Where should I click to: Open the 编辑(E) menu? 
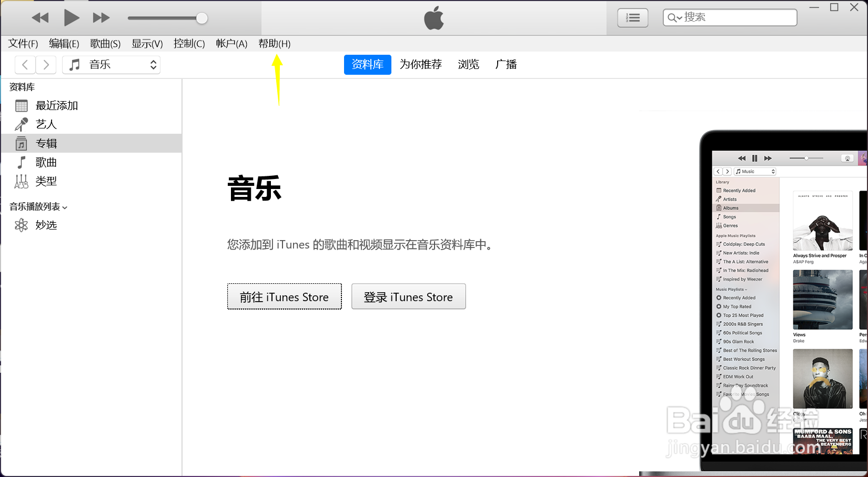tap(64, 44)
